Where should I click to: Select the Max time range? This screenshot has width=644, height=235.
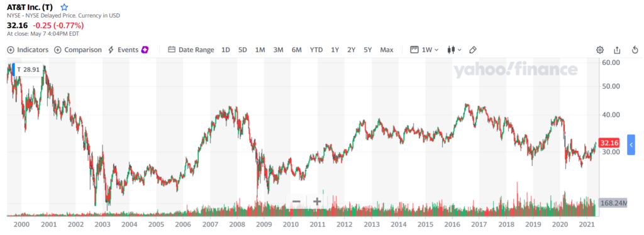[x=387, y=50]
